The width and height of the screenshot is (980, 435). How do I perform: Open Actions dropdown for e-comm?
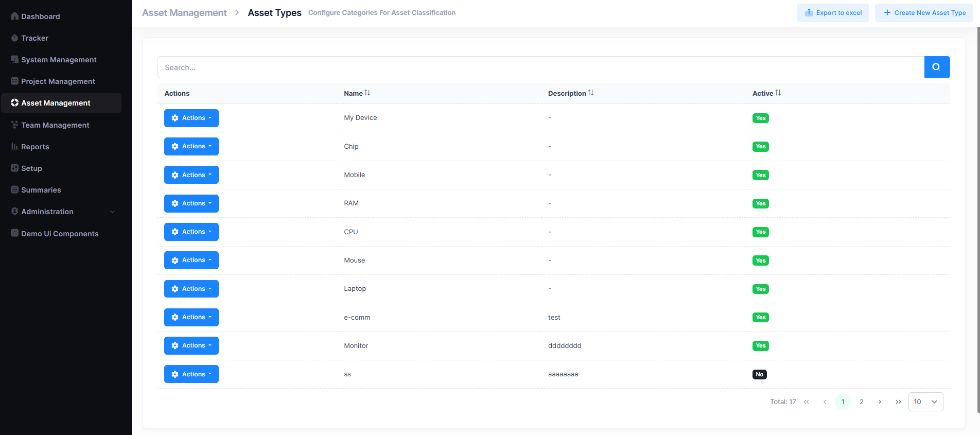tap(191, 317)
